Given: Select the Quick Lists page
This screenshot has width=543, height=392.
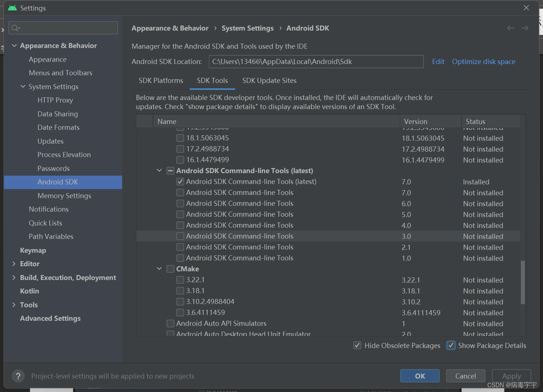Looking at the screenshot, I should [45, 223].
